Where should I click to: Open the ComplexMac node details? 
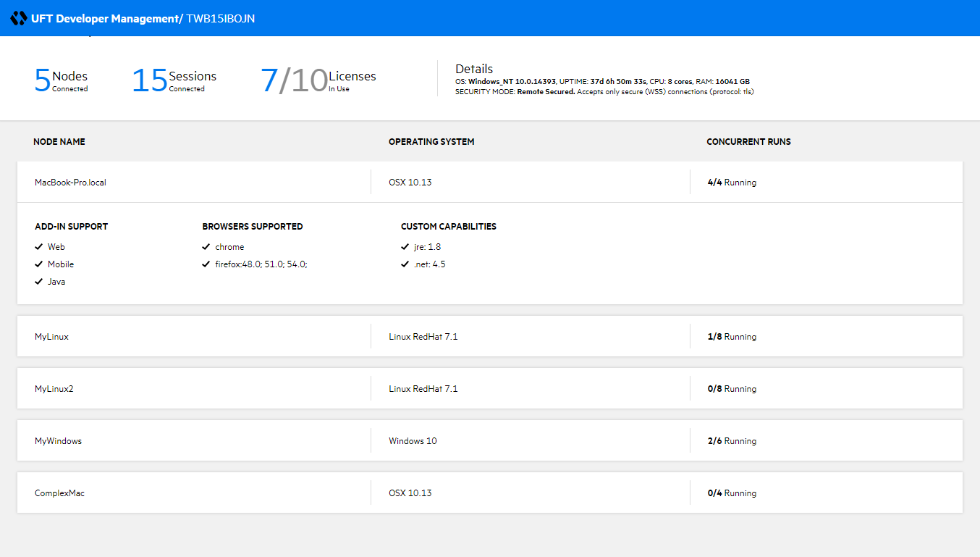[59, 493]
